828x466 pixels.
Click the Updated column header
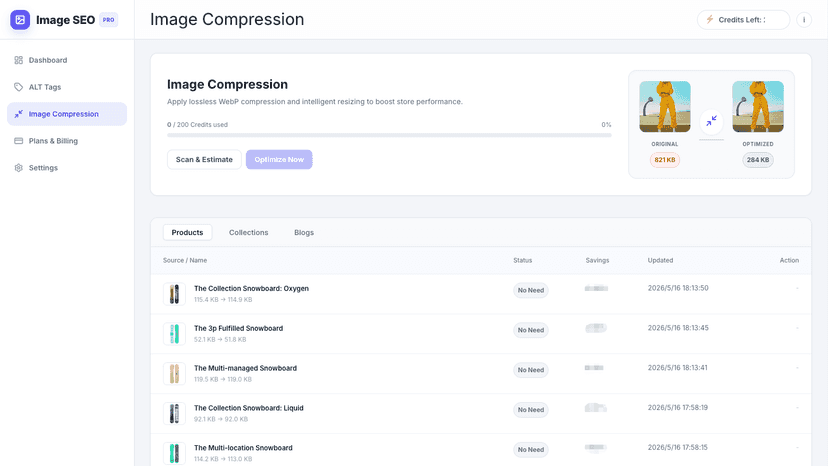click(661, 260)
